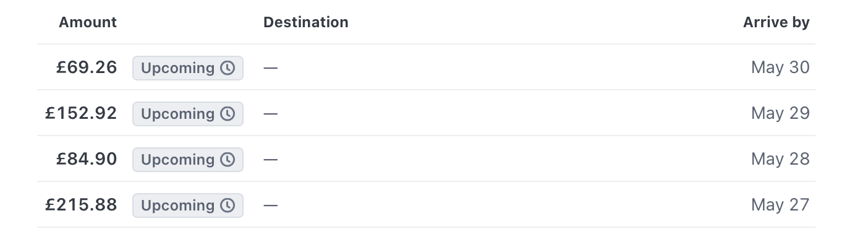The height and width of the screenshot is (234, 868).
Task: Open the £69.26 payout
Action: point(87,67)
